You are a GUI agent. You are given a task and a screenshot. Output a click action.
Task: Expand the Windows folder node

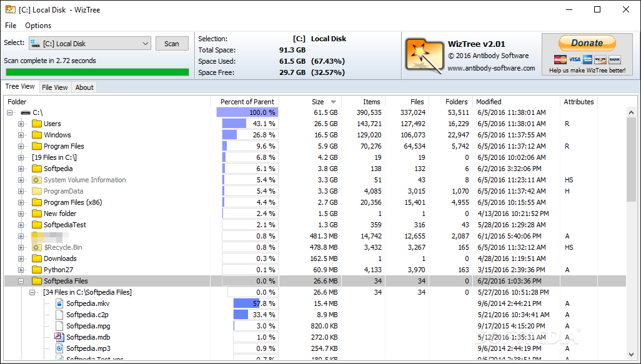pyautogui.click(x=21, y=135)
